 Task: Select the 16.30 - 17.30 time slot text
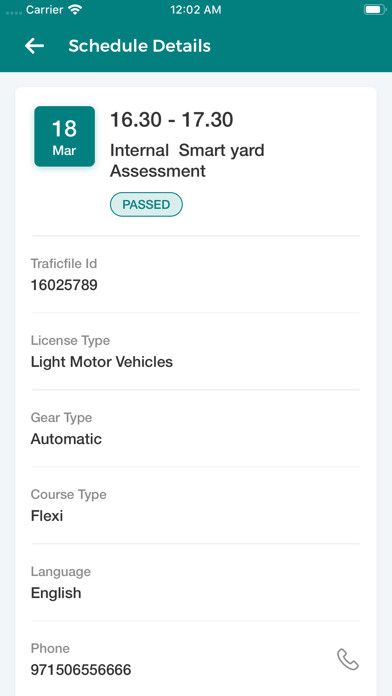click(171, 120)
